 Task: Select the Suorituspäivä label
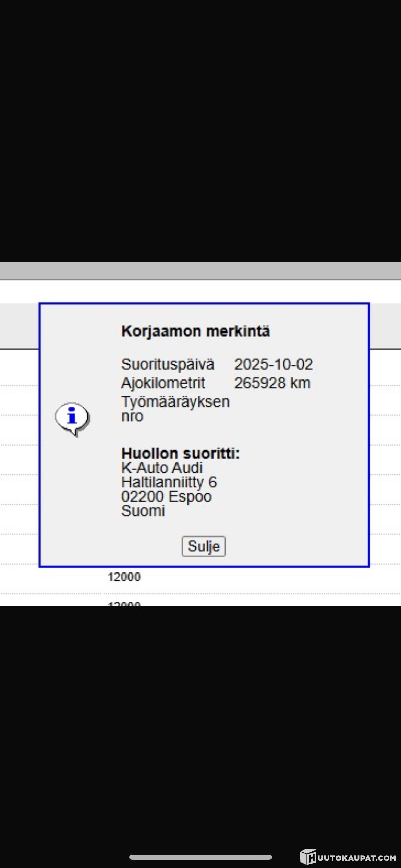click(168, 364)
